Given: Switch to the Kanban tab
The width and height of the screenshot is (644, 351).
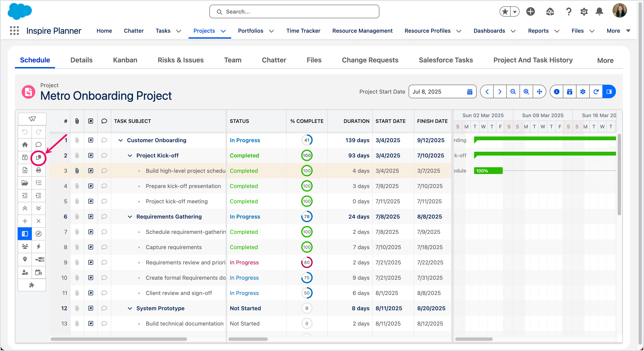Looking at the screenshot, I should point(125,60).
